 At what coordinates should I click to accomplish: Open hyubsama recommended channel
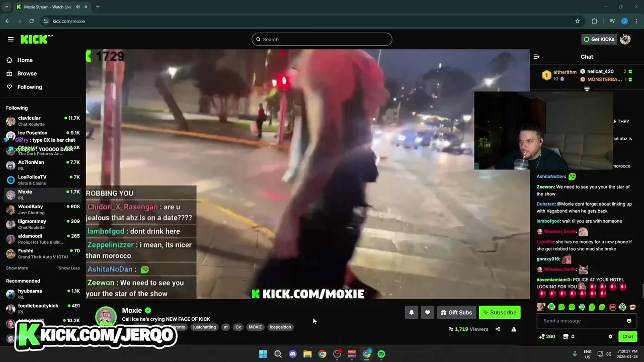(43, 294)
